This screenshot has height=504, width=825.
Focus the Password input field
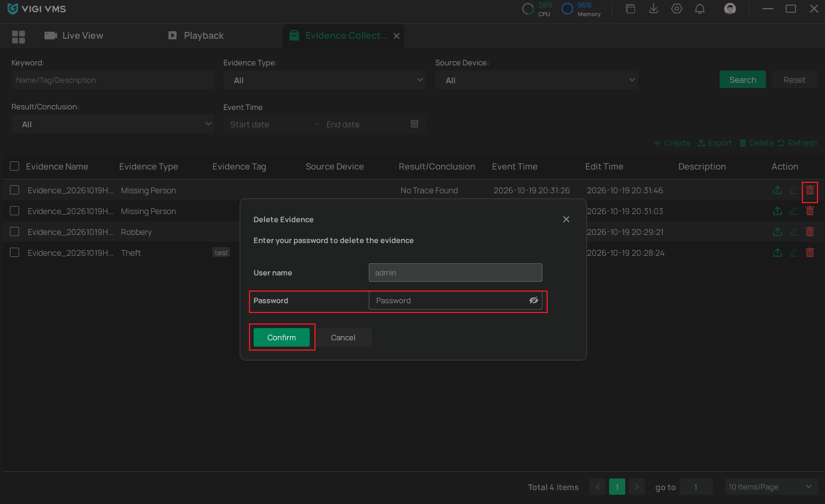coord(456,300)
